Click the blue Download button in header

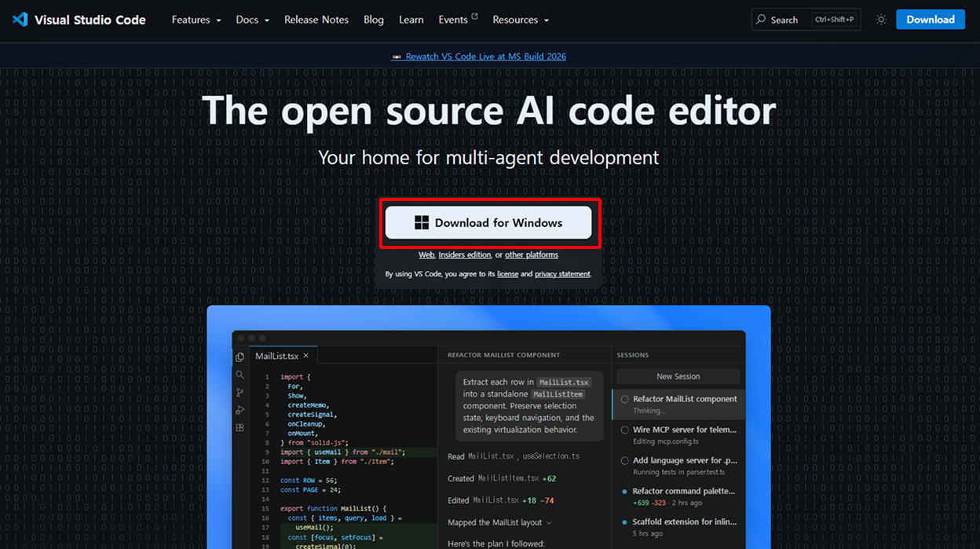(931, 20)
